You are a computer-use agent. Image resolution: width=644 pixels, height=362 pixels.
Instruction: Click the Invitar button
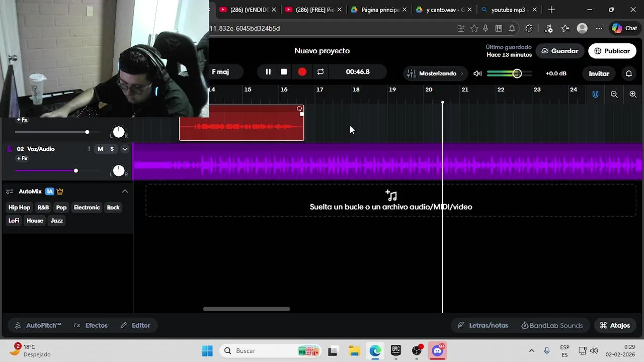[599, 73]
